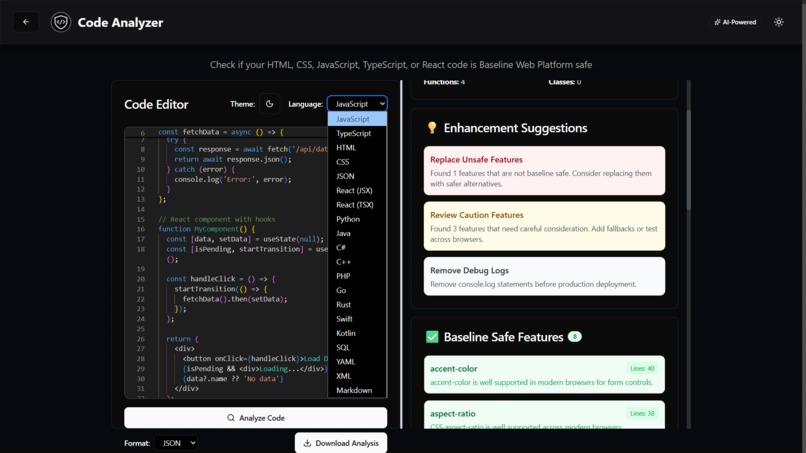
Task: Choose Java in the language list
Action: (357, 233)
